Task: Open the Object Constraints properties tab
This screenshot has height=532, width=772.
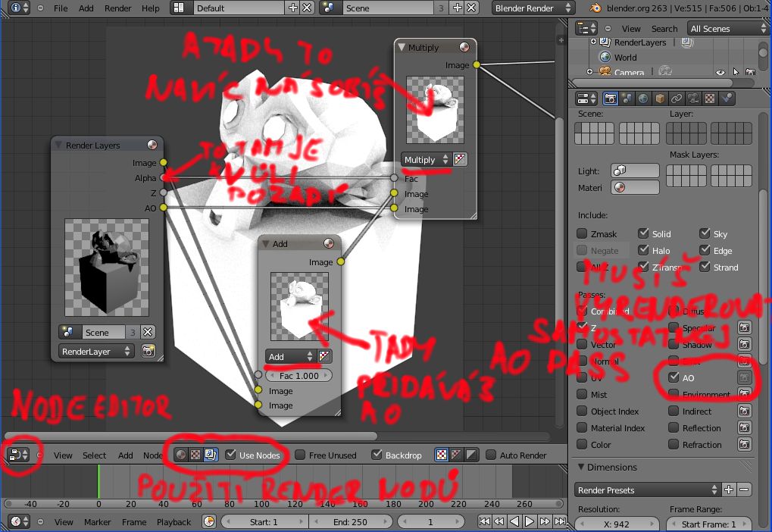Action: click(x=677, y=99)
